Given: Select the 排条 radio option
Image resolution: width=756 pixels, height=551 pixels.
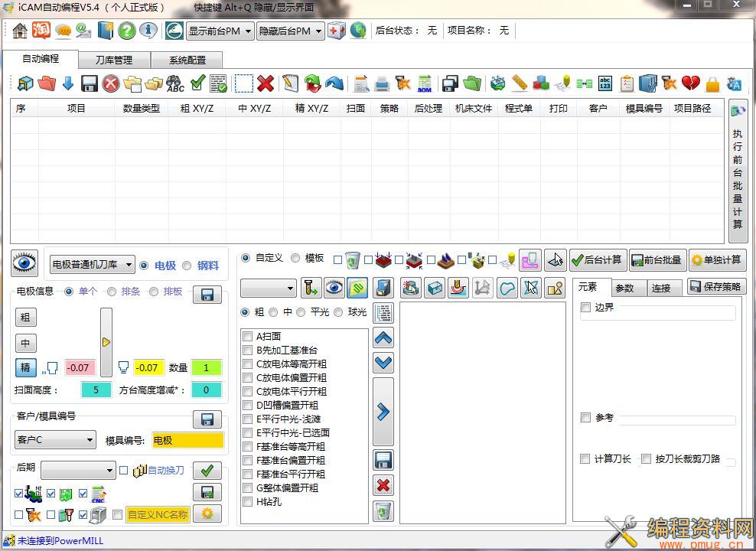Looking at the screenshot, I should coord(112,292).
